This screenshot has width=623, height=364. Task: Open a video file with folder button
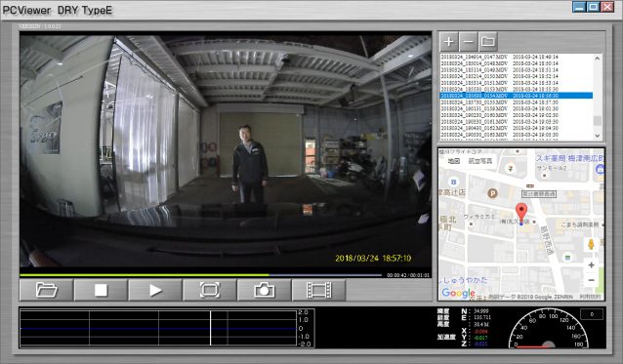[46, 290]
